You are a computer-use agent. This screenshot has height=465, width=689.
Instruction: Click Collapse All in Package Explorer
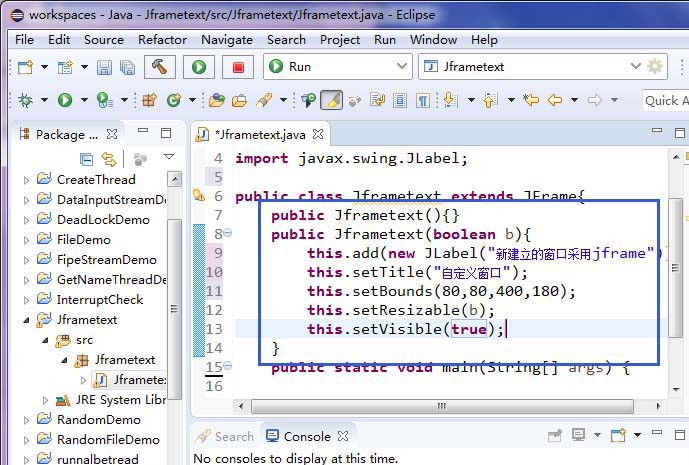[x=86, y=158]
